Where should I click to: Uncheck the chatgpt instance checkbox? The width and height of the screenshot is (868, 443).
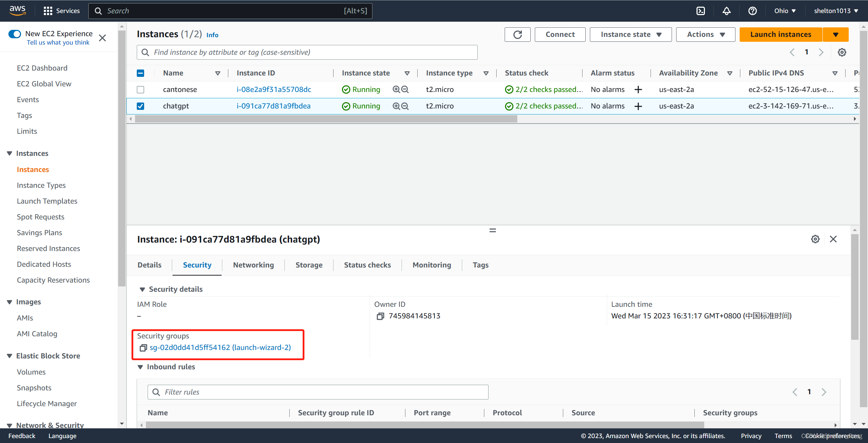coord(141,106)
